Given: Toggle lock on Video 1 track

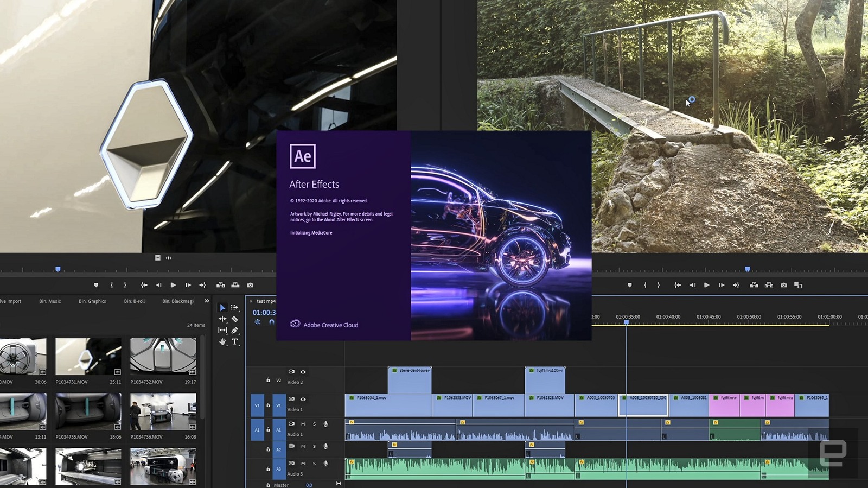Looking at the screenshot, I should coord(268,405).
